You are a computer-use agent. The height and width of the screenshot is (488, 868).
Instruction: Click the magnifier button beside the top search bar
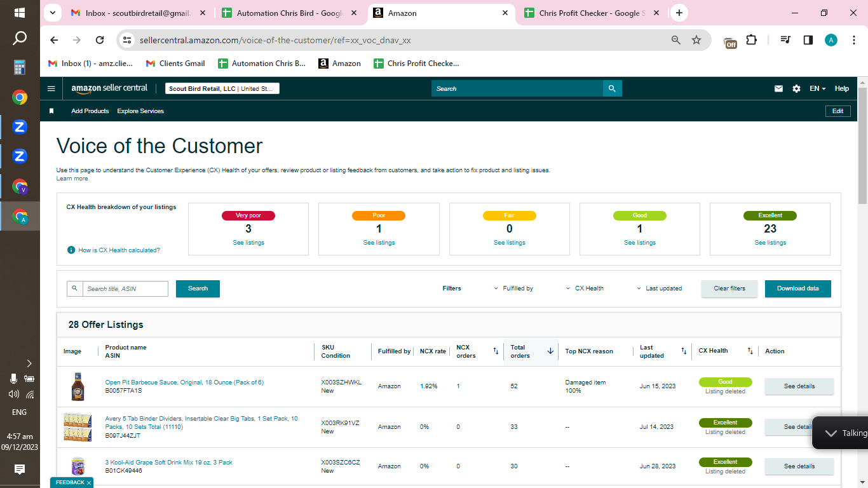(x=612, y=88)
